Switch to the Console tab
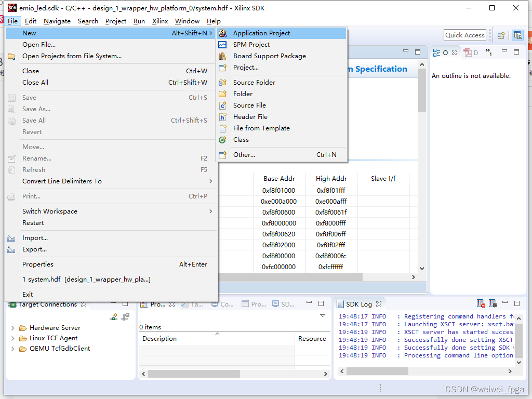The image size is (532, 399). pyautogui.click(x=222, y=304)
